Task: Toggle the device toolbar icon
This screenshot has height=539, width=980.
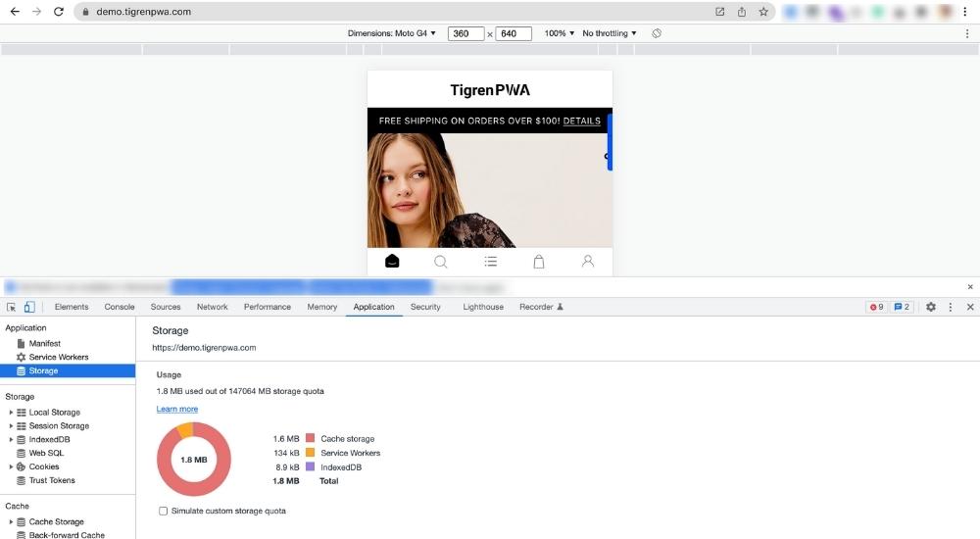Action: (29, 307)
